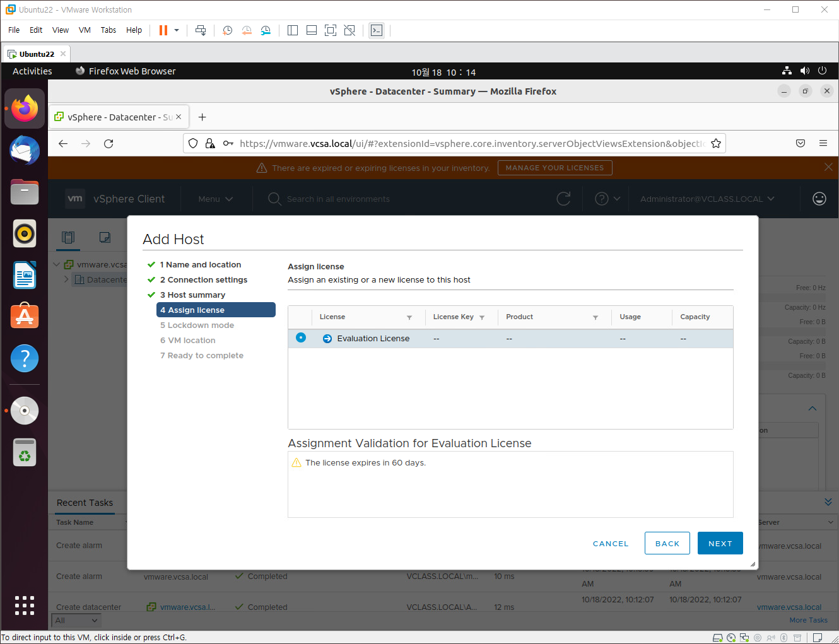Go to step 1 Name and location

(x=200, y=265)
